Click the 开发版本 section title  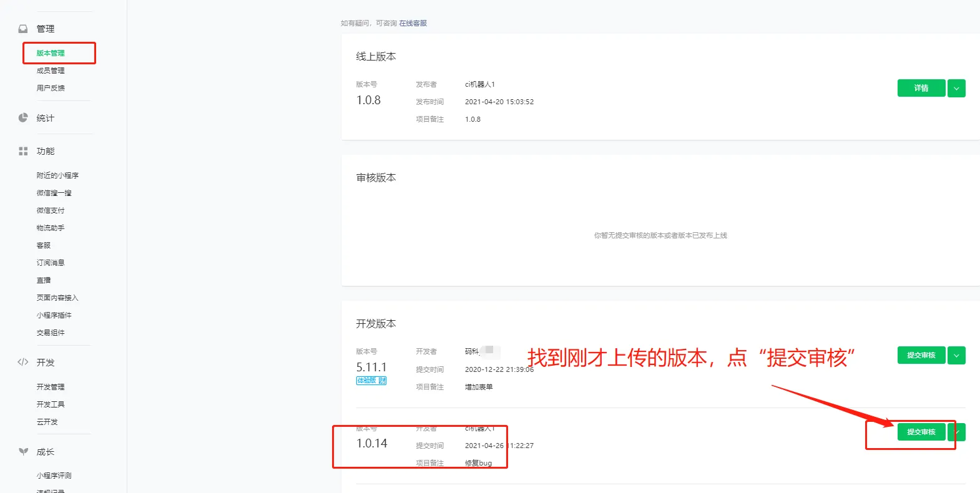tap(376, 323)
